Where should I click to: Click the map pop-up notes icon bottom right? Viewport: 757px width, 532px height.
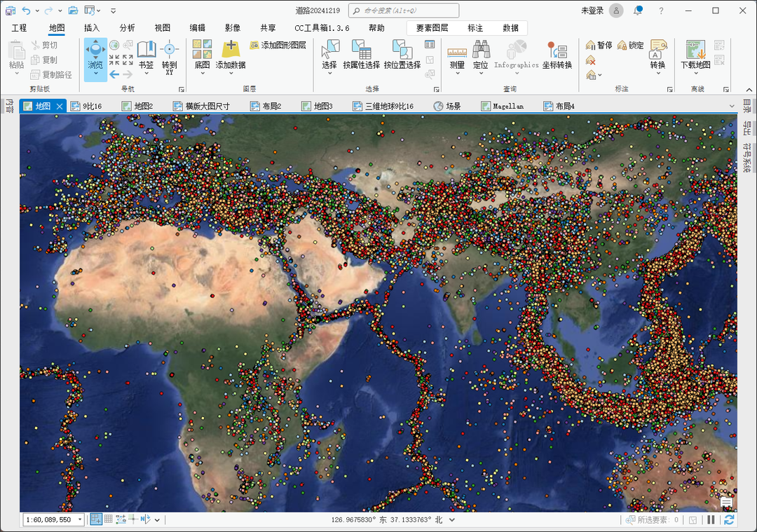pyautogui.click(x=726, y=503)
